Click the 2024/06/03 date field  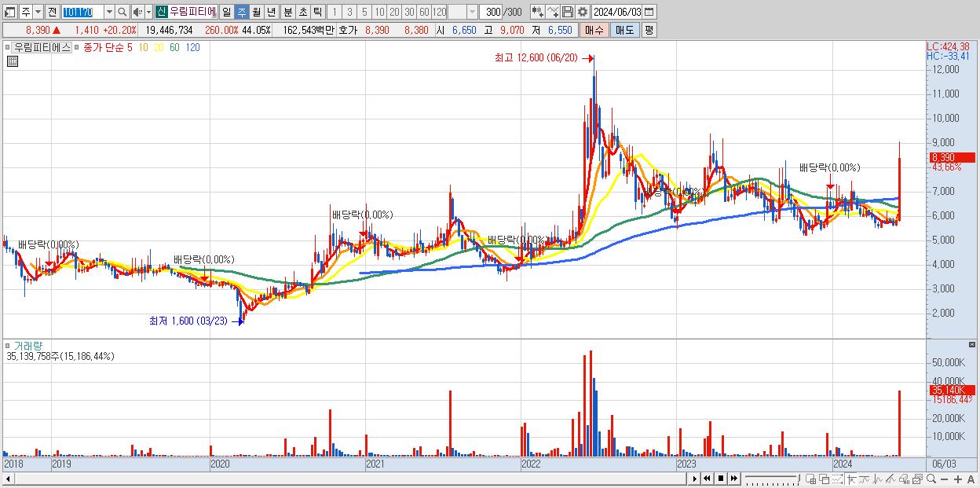[616, 12]
